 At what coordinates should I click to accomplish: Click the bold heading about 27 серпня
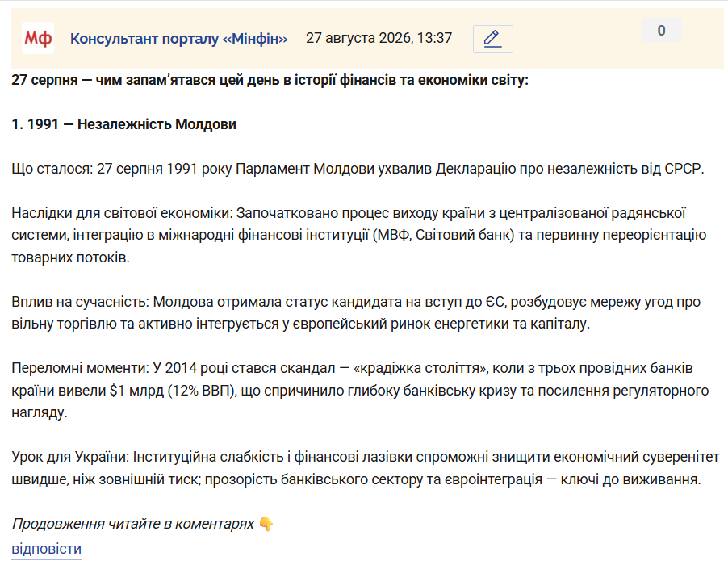tap(270, 81)
